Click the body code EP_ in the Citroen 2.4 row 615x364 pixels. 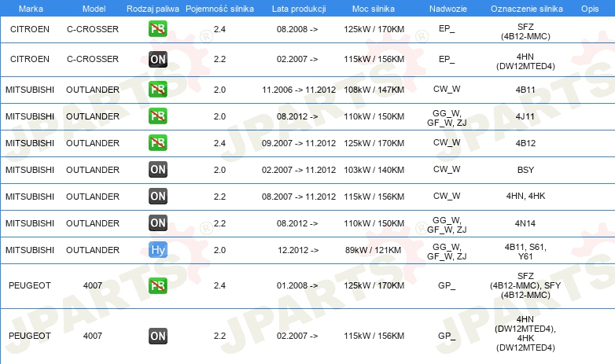click(x=447, y=28)
